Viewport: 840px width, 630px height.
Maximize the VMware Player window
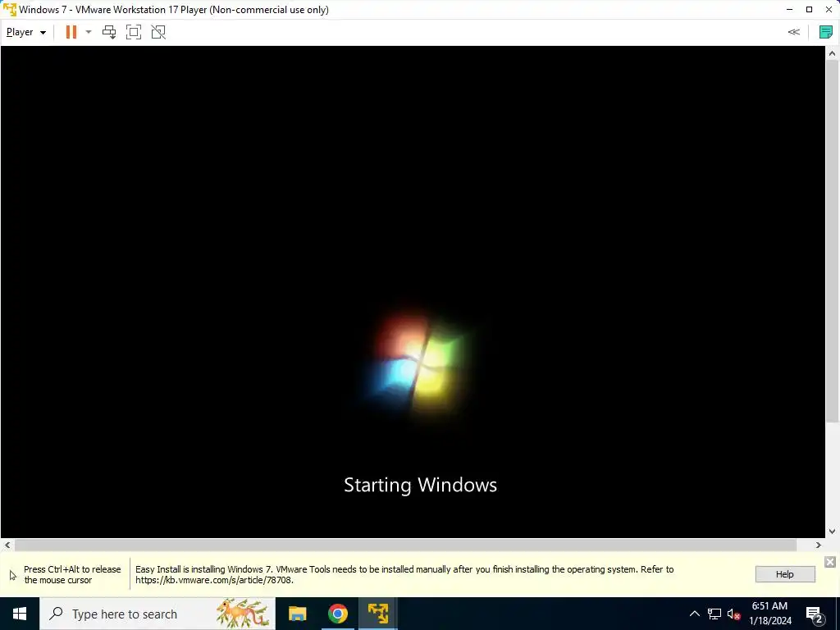pos(810,10)
